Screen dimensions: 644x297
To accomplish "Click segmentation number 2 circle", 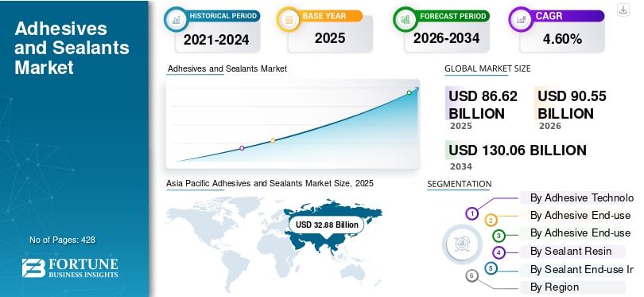I will point(491,221).
